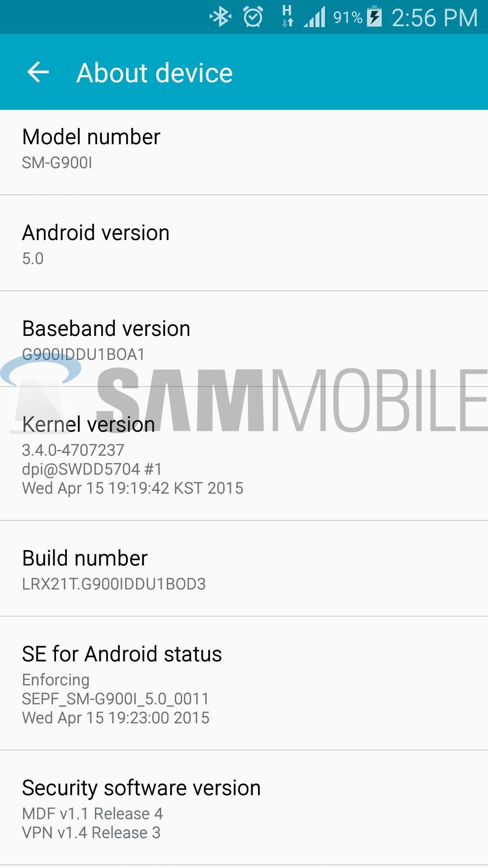Tap the Enforcing status text
The image size is (488, 868).
pos(56,680)
